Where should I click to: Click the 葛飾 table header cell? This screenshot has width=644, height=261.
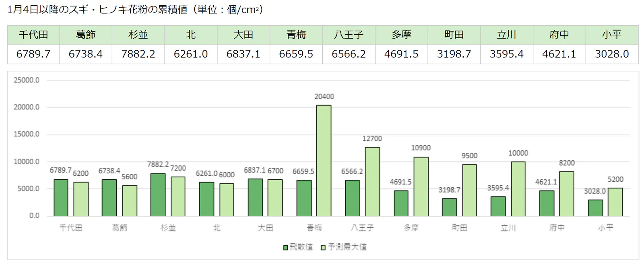(86, 35)
